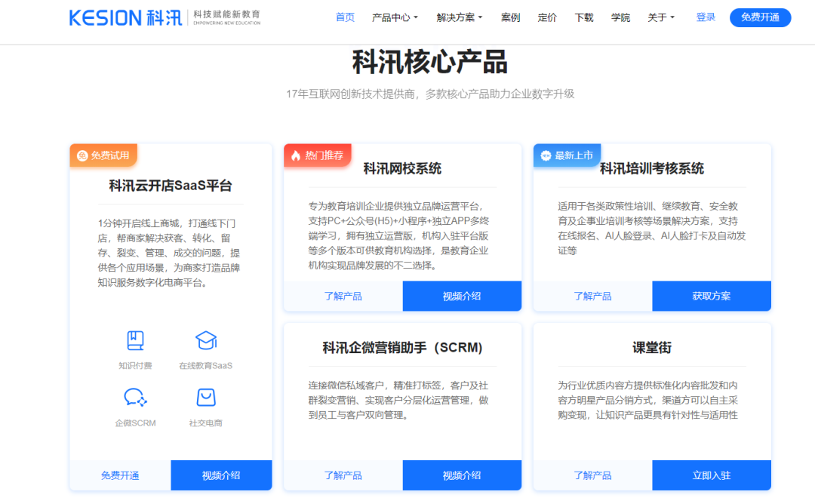Viewport: 815px width, 504px height.
Task: Click the 科汛核心产品 heading
Action: point(430,63)
